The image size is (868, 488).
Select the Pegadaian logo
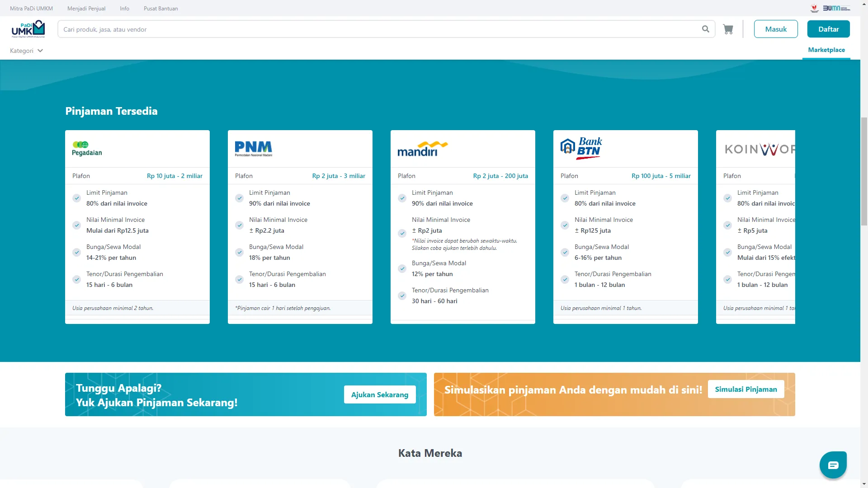(x=87, y=149)
